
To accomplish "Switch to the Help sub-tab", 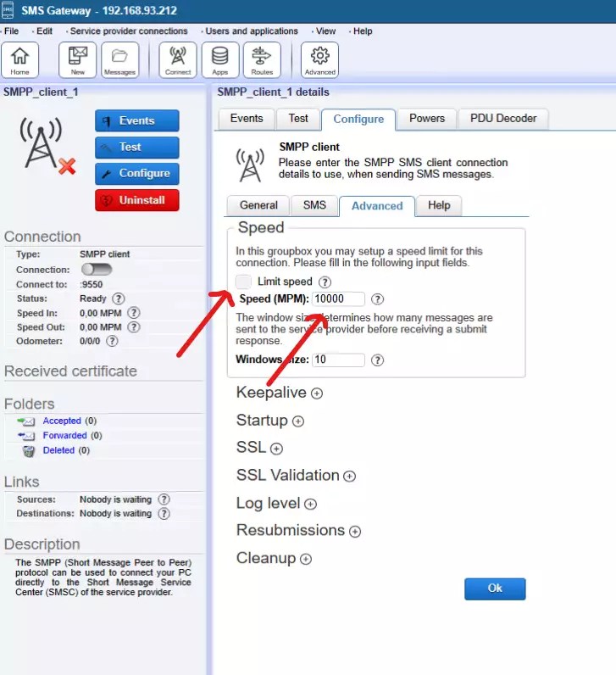I will tap(439, 205).
